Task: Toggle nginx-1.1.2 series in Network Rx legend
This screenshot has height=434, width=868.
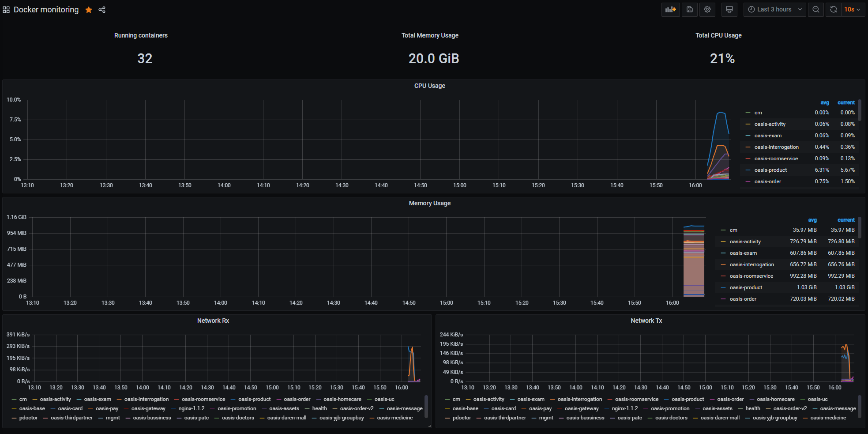Action: point(192,408)
